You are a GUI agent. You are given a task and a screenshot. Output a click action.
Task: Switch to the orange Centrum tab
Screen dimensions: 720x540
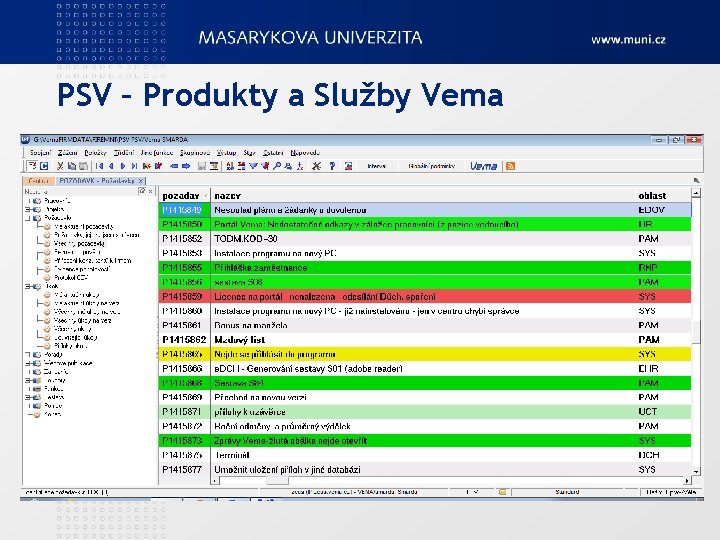pos(38,181)
